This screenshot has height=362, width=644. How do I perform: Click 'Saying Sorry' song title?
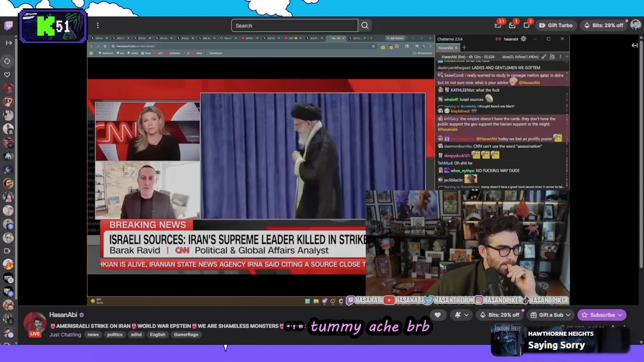coord(556,345)
